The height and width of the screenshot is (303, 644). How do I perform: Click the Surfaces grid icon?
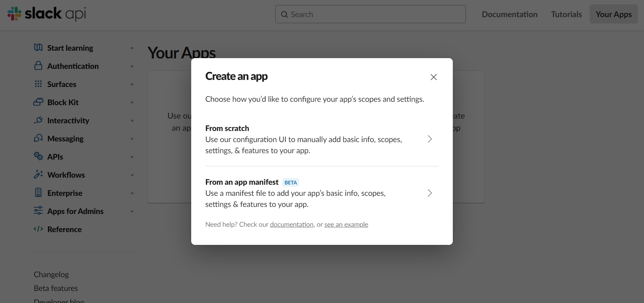point(38,84)
